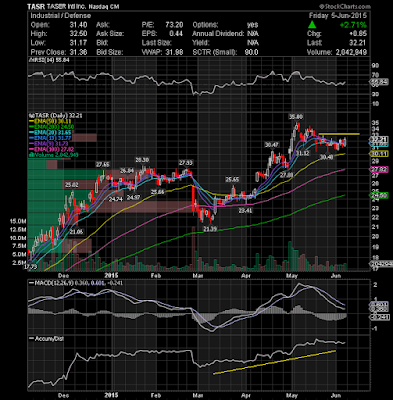Click the RSI(14) indicator label
The height and width of the screenshot is (400, 393).
click(49, 60)
